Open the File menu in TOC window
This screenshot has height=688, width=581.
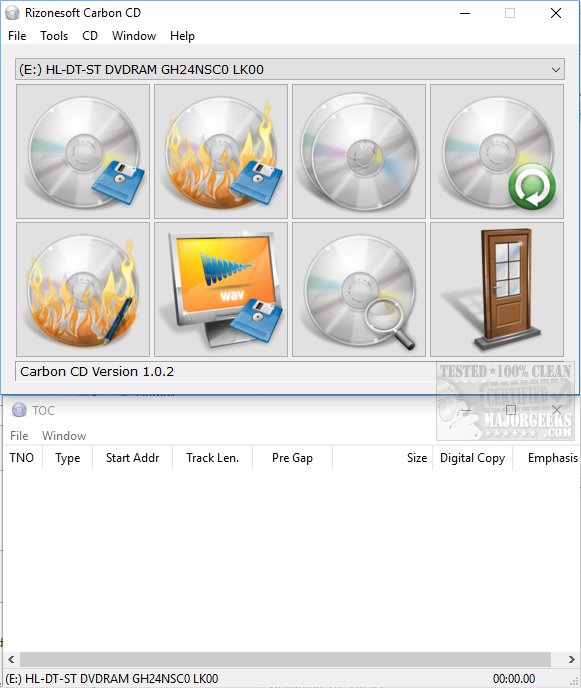click(x=19, y=436)
